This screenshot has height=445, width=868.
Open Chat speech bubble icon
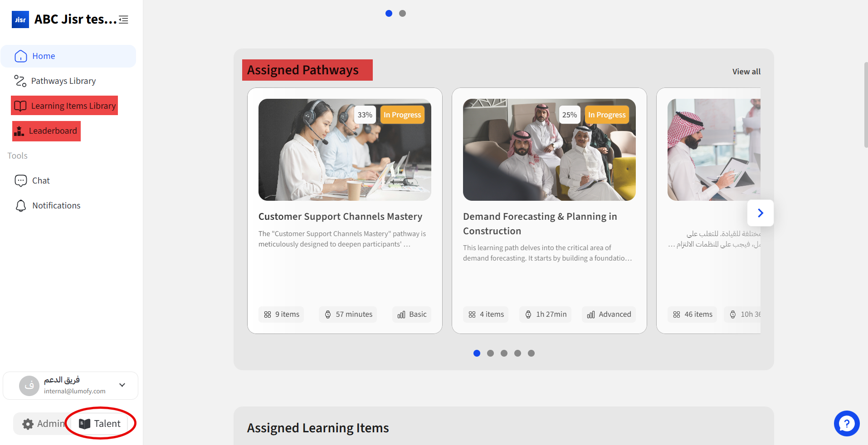(x=21, y=181)
